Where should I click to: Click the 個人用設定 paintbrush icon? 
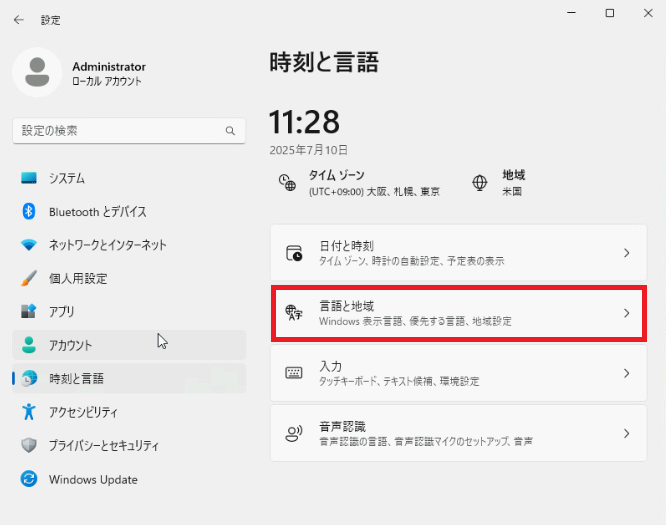[x=29, y=278]
